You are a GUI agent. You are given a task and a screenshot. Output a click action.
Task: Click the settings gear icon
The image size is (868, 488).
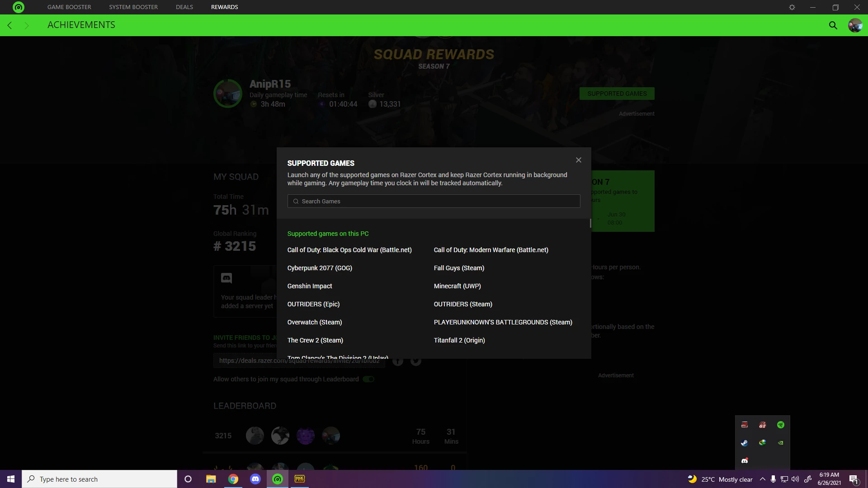coord(792,7)
